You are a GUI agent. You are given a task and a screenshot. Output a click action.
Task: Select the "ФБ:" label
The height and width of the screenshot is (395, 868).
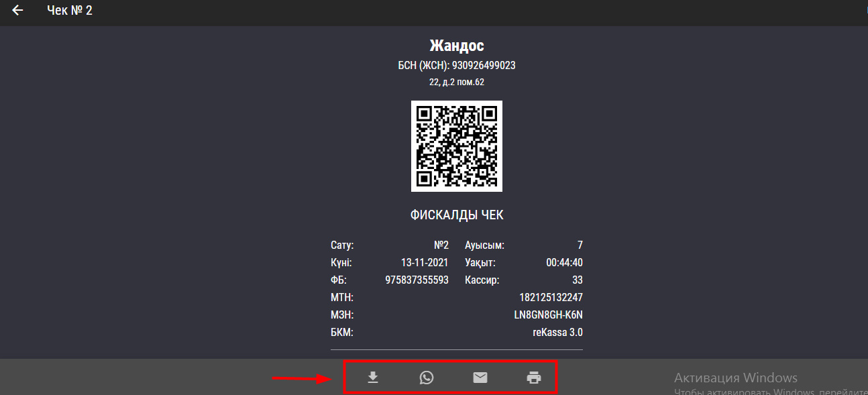point(339,280)
